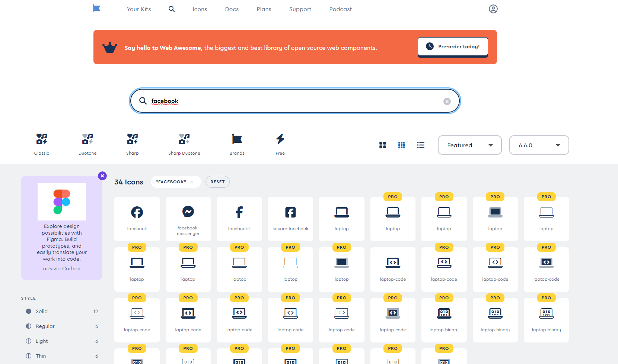Switch to list view
This screenshot has width=618, height=364.
point(421,145)
